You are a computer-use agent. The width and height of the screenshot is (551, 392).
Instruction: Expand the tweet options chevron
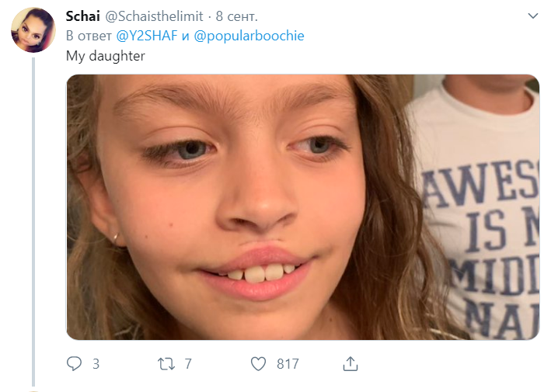point(532,16)
